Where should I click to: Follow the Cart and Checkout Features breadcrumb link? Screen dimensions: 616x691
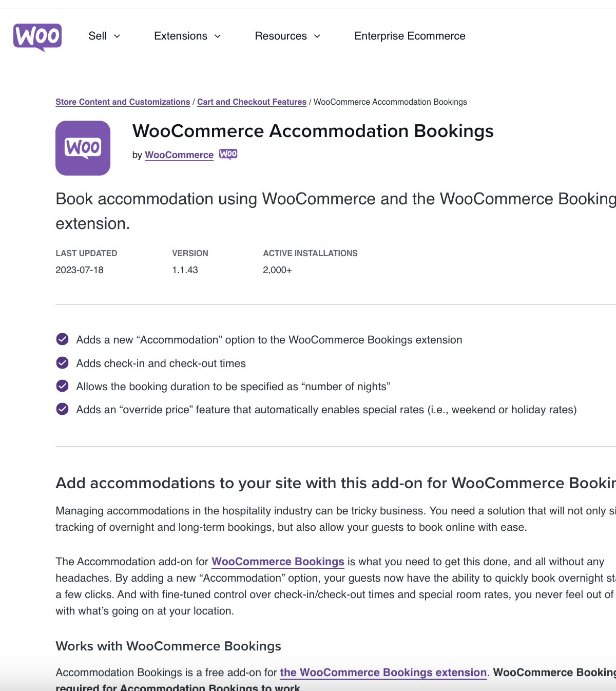click(x=252, y=102)
